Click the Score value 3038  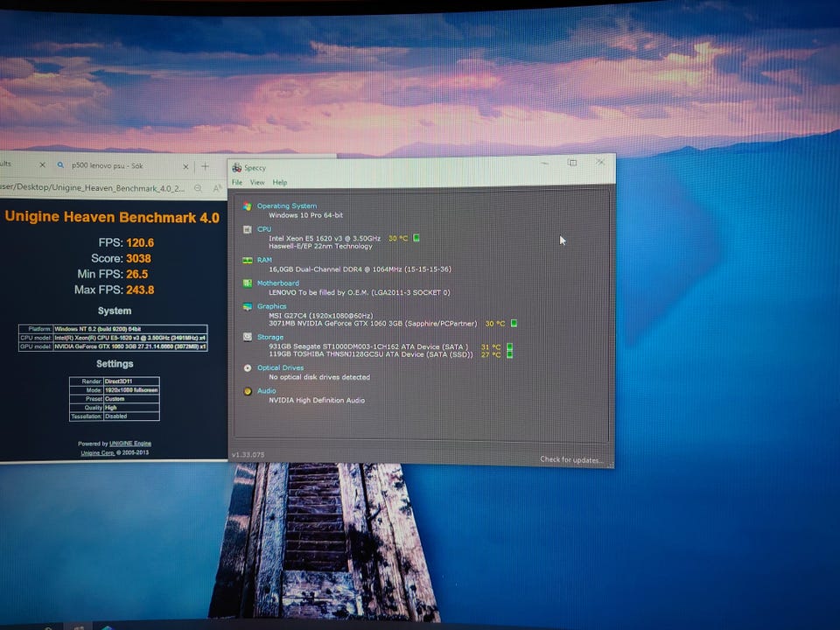tap(138, 258)
